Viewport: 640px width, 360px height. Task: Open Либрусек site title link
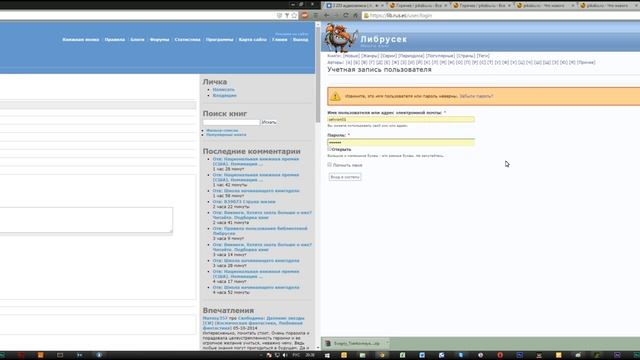coord(384,39)
